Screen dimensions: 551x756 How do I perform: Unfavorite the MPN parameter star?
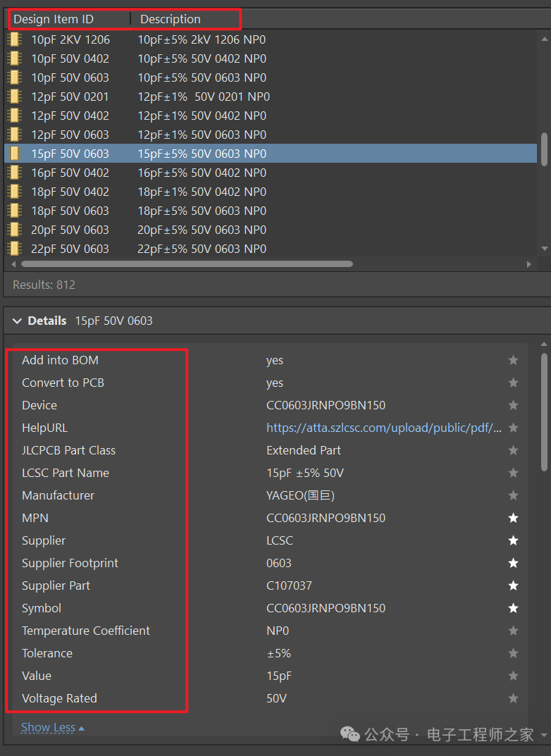[513, 518]
